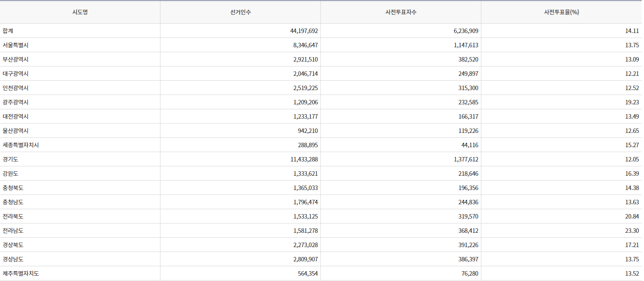Viewport: 644px width, 281px height.
Task: Click the 사전투표율(%) column header
Action: click(x=561, y=12)
